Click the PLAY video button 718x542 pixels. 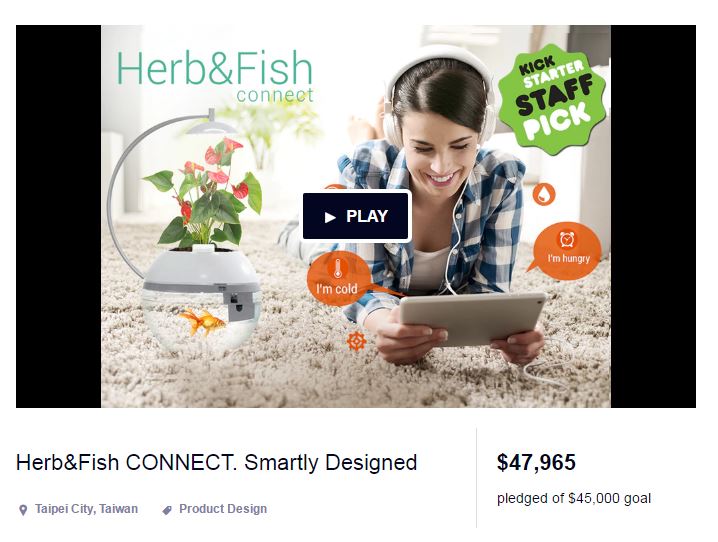click(x=357, y=216)
